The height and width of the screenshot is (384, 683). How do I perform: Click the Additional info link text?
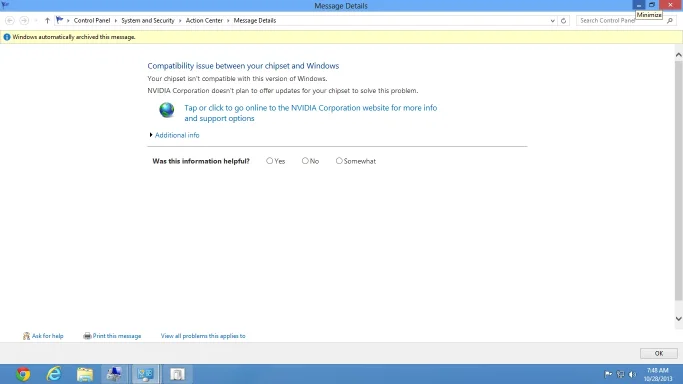pyautogui.click(x=177, y=135)
